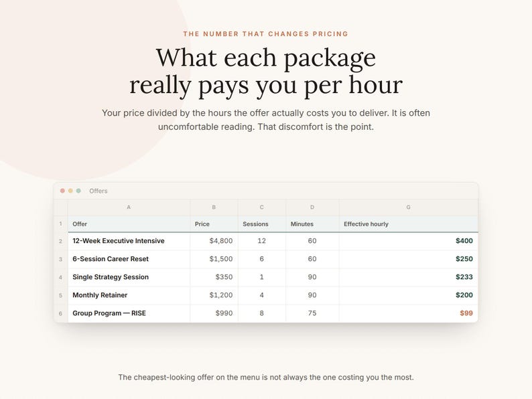Click the $250 effective hourly cell

coord(409,259)
